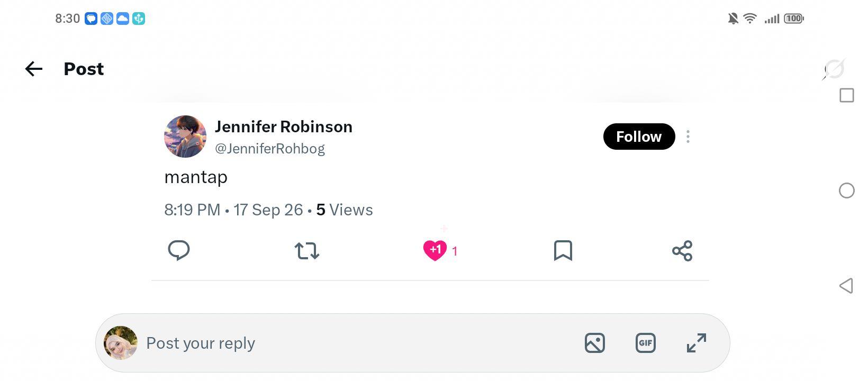Tap the Grok slashed-circle icon at top right
This screenshot has width=868, height=381.
tap(834, 69)
